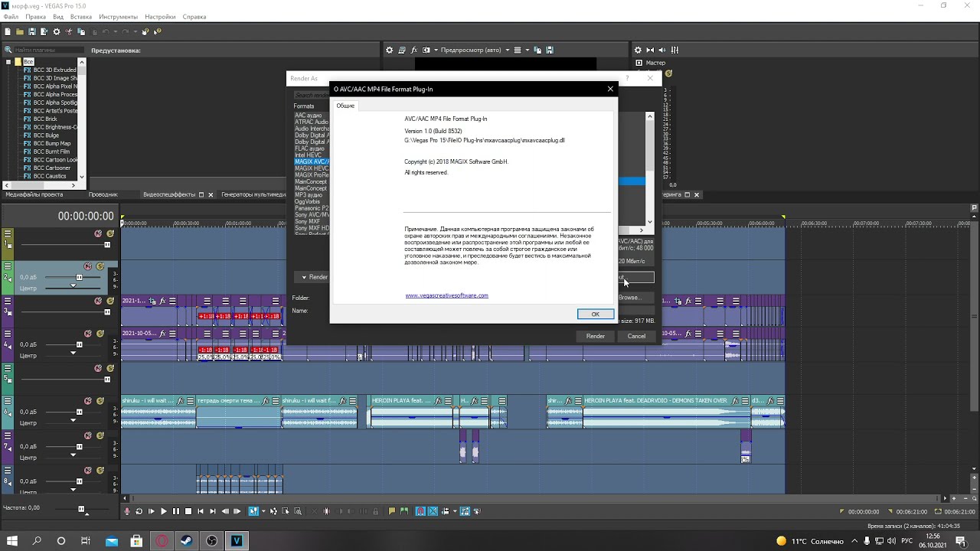Open the Файл menu
980x551 pixels.
tap(11, 16)
